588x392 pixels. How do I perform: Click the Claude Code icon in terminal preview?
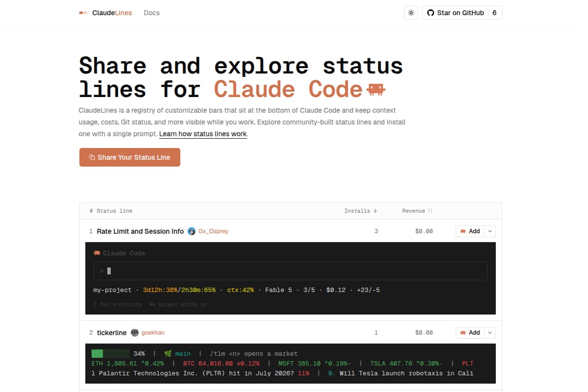click(97, 253)
